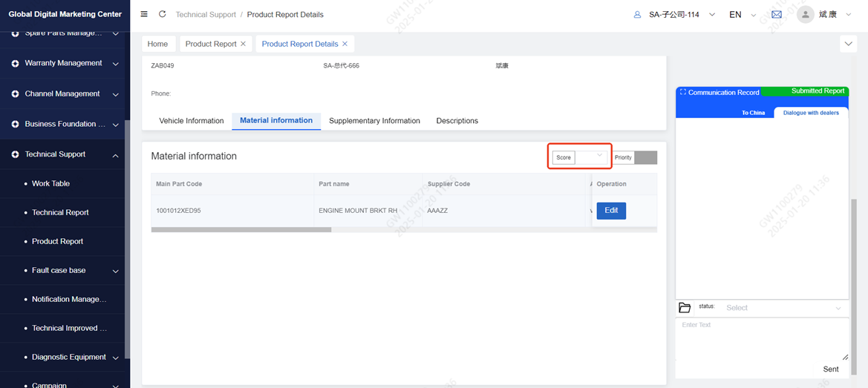Open the Vehicle Information tab

point(192,121)
